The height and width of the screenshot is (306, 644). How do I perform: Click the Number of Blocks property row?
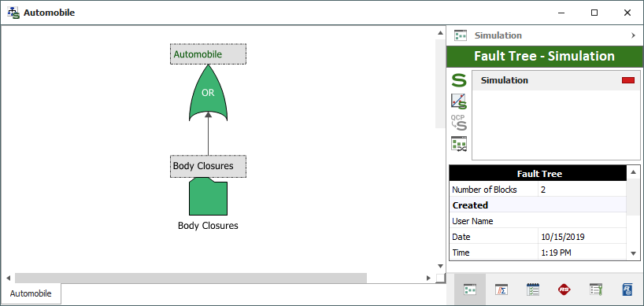538,190
